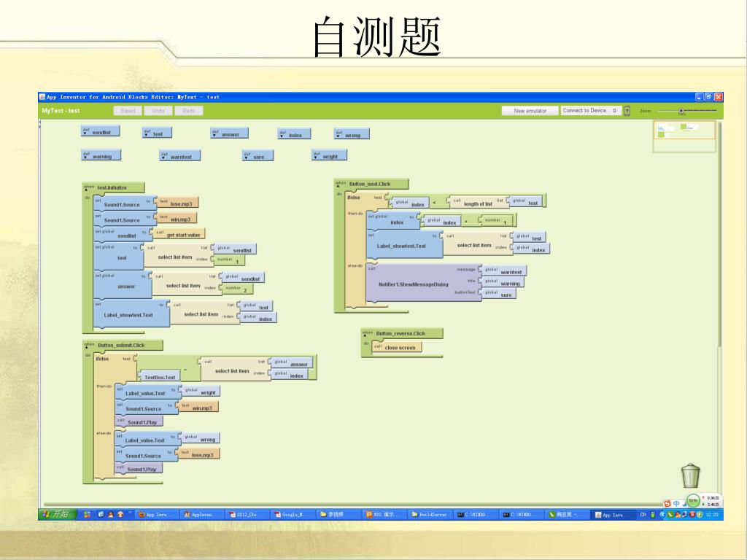This screenshot has height=560, width=747.
Task: Switch to the 2012_Chi PDF taskbar item
Action: [247, 514]
